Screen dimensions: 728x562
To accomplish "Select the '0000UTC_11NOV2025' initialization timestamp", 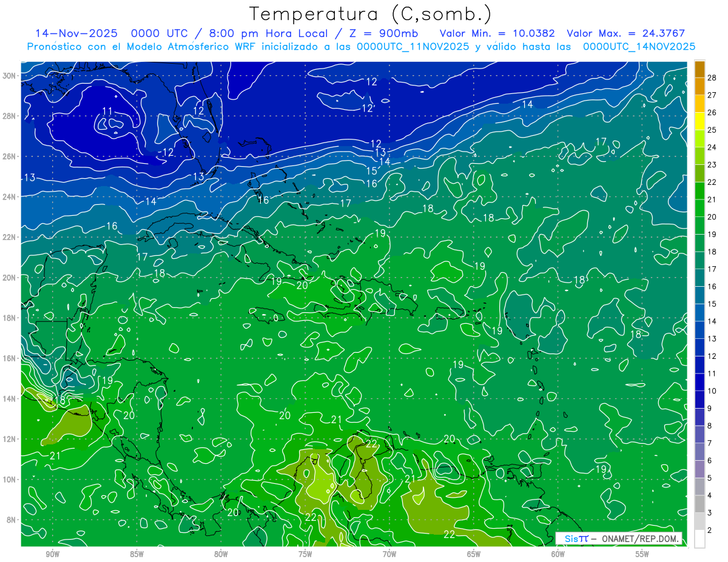I will point(413,46).
